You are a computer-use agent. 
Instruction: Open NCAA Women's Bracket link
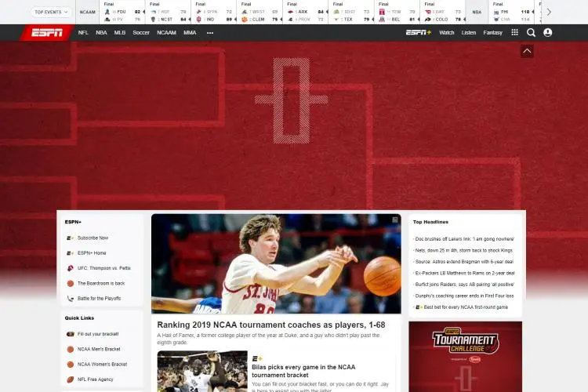pyautogui.click(x=102, y=365)
